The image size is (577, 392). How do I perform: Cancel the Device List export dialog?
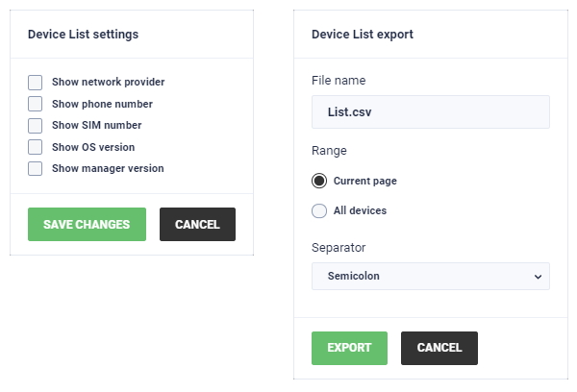coord(439,348)
